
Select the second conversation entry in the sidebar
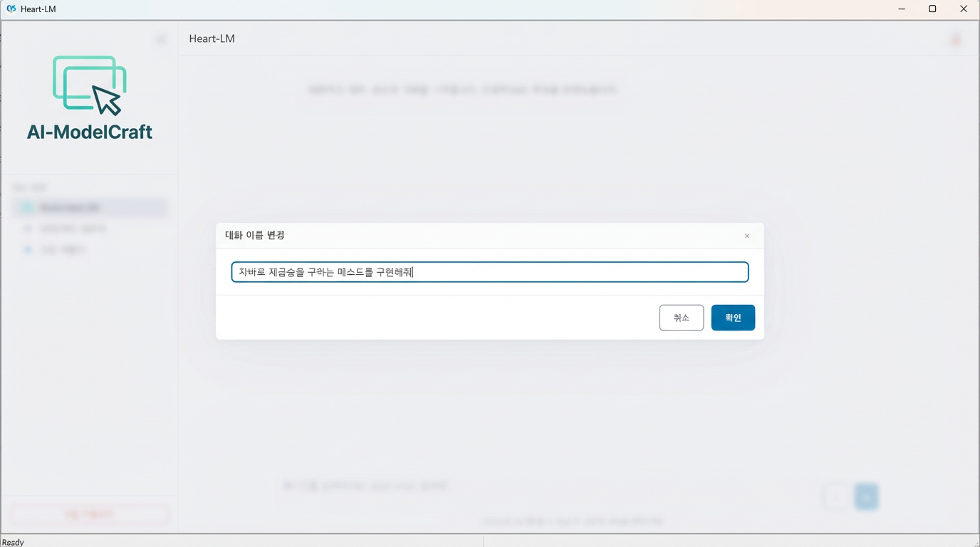pos(89,228)
